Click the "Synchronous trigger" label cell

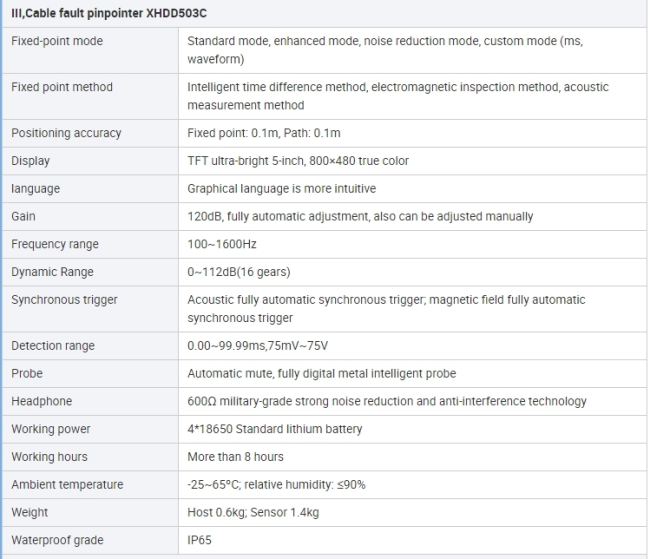[x=64, y=300]
